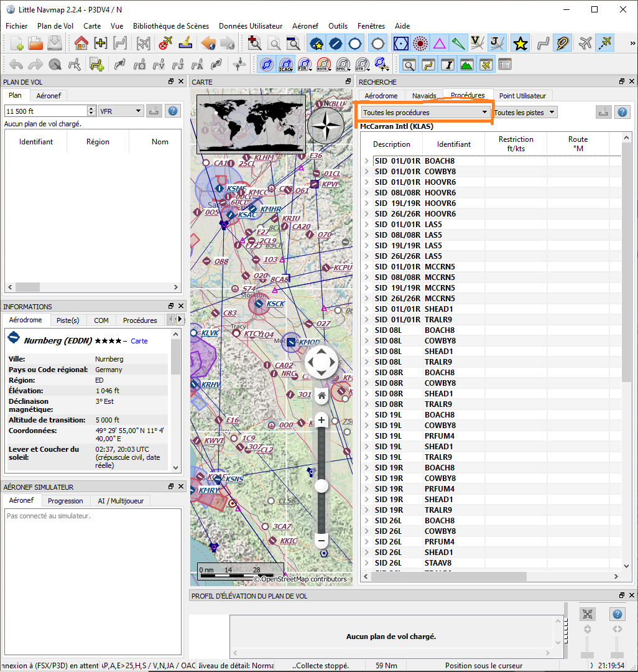The image size is (638, 672).
Task: Click the new flight plan icon
Action: [x=16, y=44]
